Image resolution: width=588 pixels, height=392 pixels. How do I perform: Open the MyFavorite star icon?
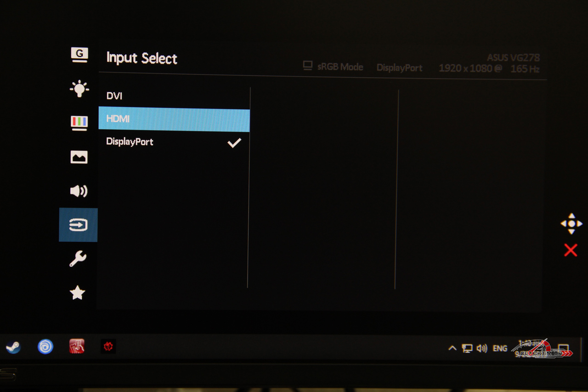[x=77, y=293]
